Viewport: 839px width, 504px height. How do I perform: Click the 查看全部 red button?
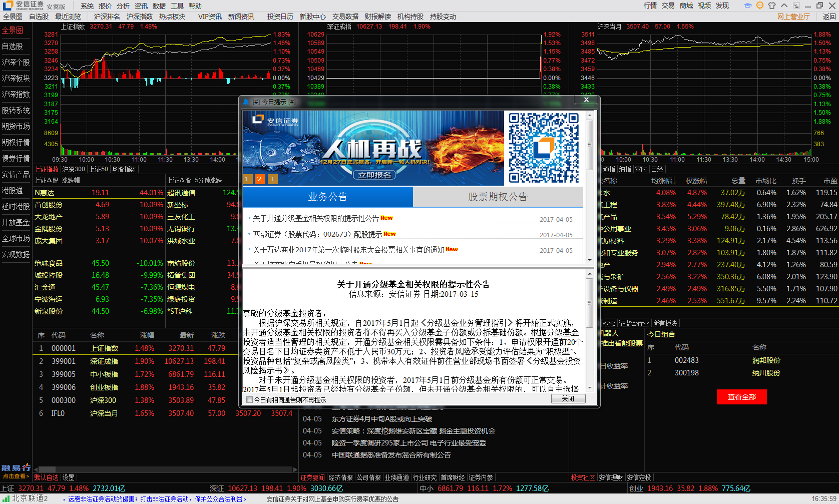pos(741,397)
